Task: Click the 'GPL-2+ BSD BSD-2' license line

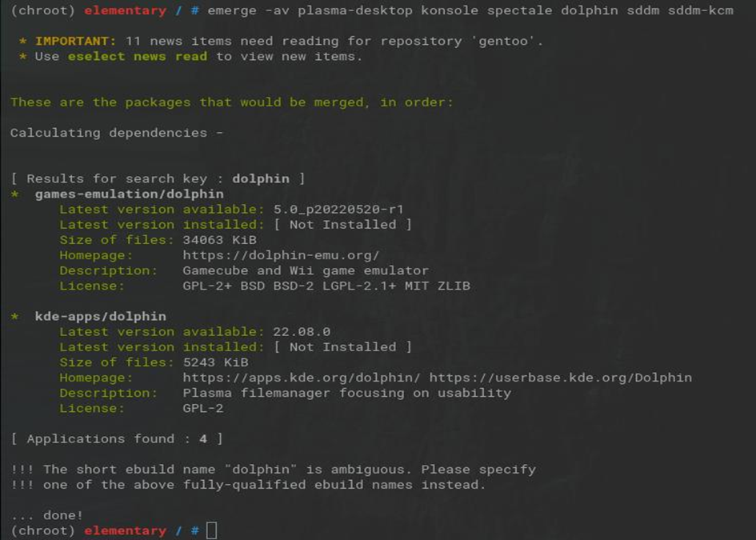Action: pos(326,286)
